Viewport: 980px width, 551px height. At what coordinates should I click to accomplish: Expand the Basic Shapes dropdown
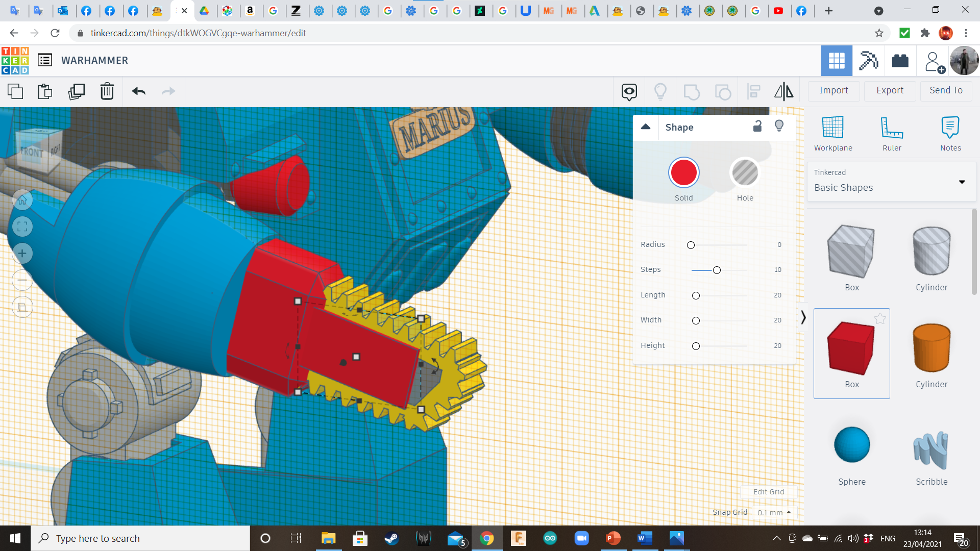point(962,182)
